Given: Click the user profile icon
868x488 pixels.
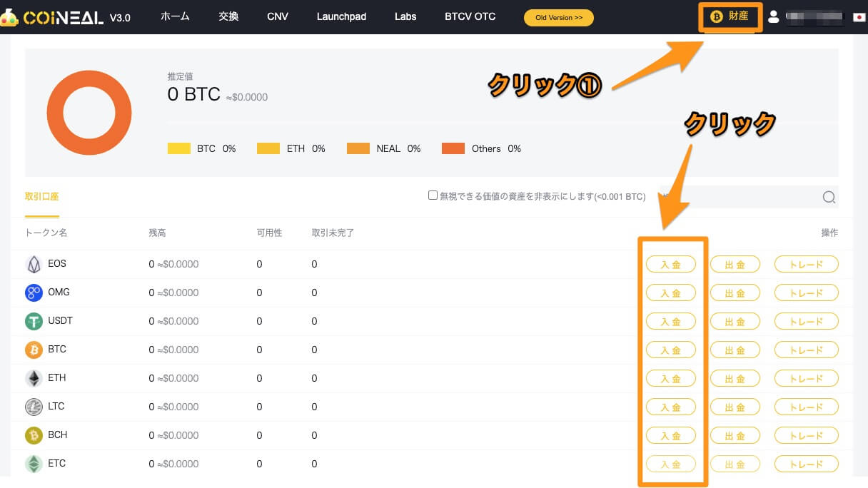Looking at the screenshot, I should click(x=773, y=16).
